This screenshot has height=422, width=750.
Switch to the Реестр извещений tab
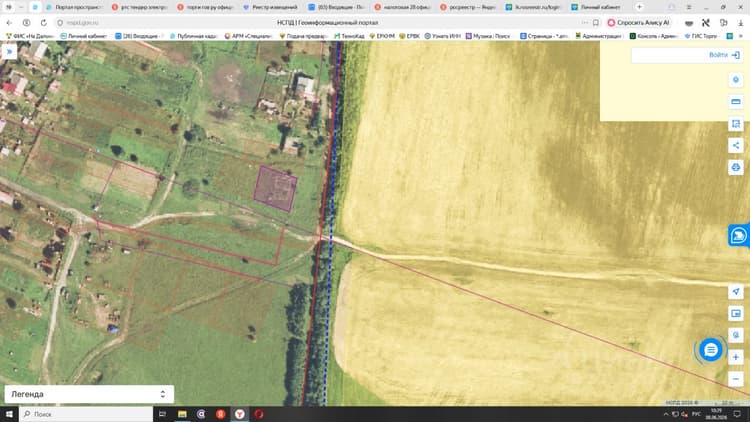(x=270, y=7)
